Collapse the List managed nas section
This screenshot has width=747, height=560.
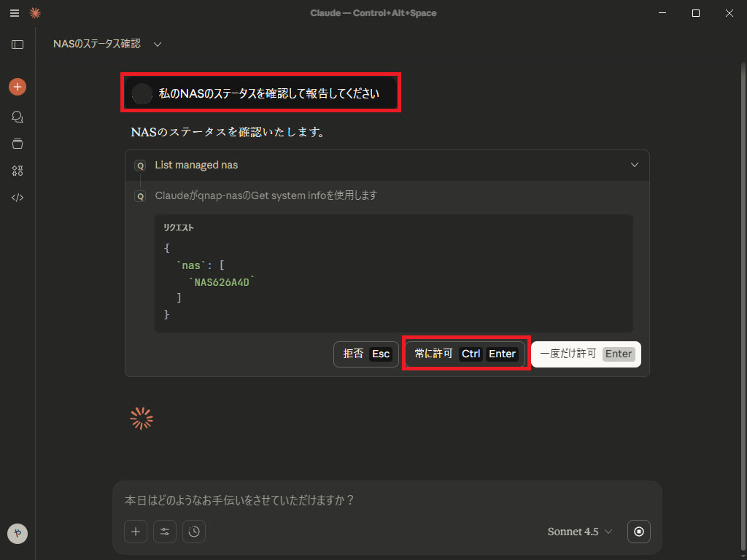(x=634, y=166)
